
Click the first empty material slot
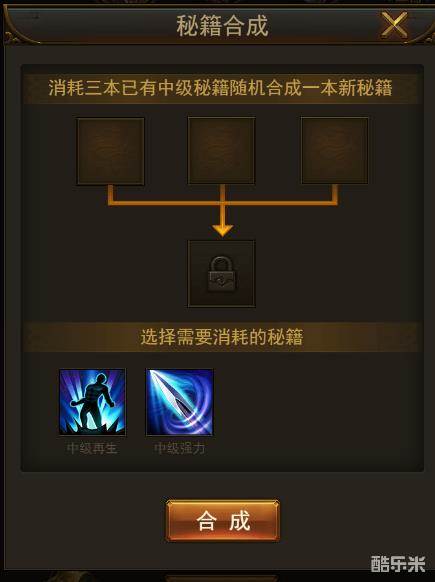(110, 151)
